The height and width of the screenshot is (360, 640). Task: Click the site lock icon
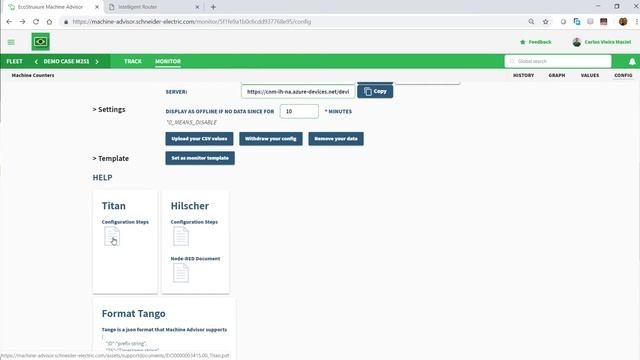click(x=66, y=22)
